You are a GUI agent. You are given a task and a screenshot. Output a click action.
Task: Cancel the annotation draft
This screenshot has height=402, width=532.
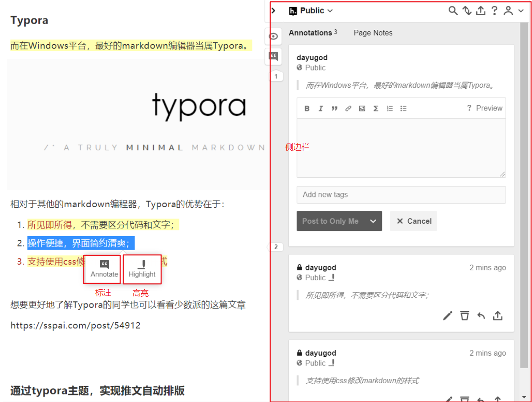click(414, 221)
